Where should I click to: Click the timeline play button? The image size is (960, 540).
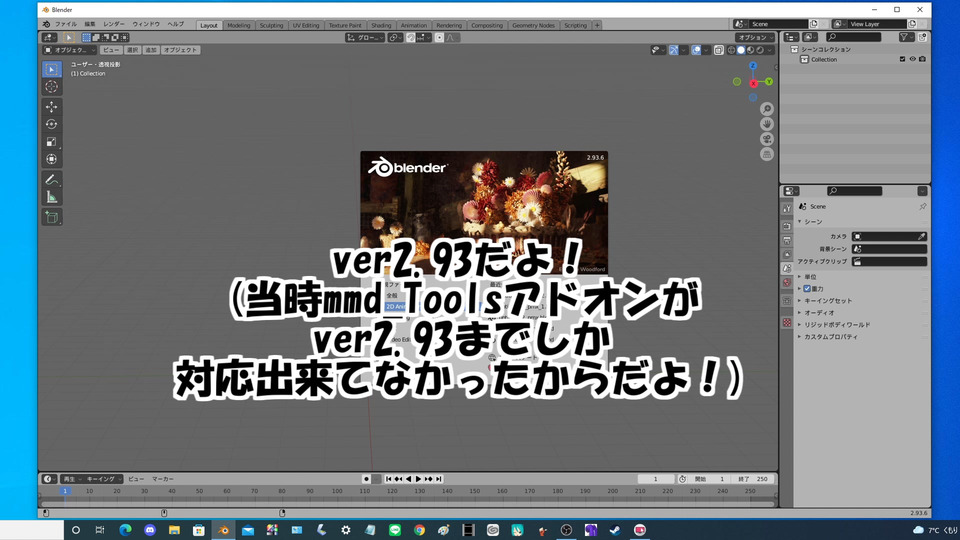pyautogui.click(x=418, y=479)
